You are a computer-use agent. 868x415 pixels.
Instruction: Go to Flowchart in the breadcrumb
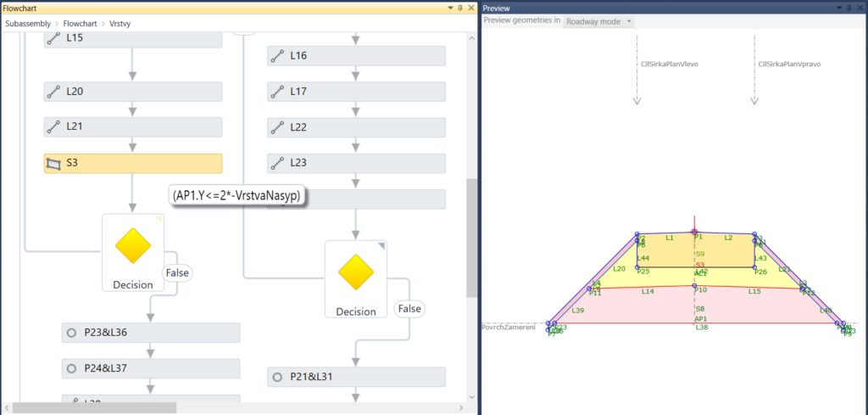pos(81,24)
